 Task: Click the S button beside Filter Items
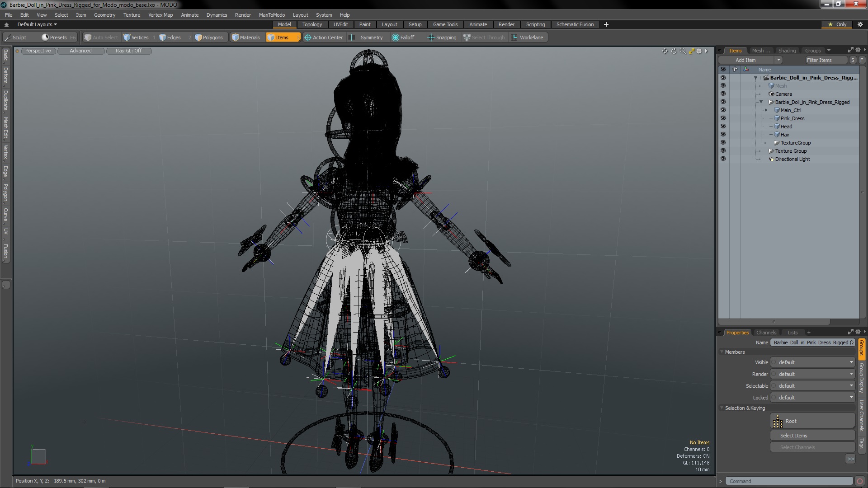pyautogui.click(x=853, y=60)
